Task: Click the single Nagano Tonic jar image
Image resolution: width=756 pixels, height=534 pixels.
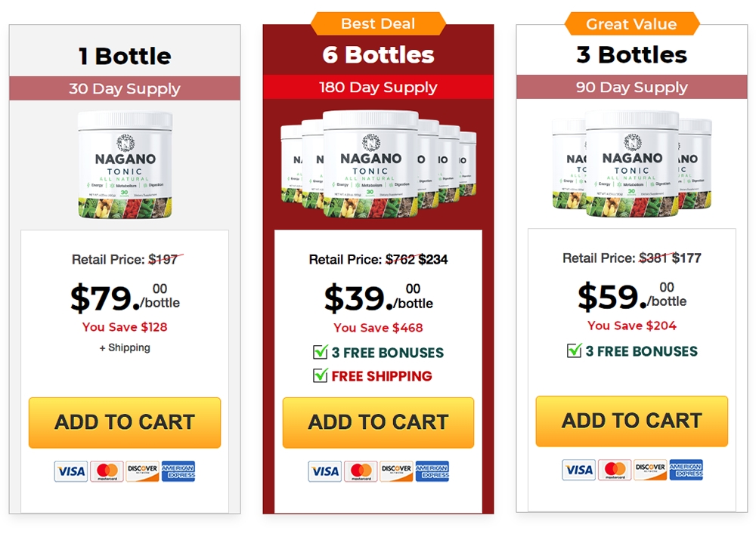Action: click(x=125, y=165)
